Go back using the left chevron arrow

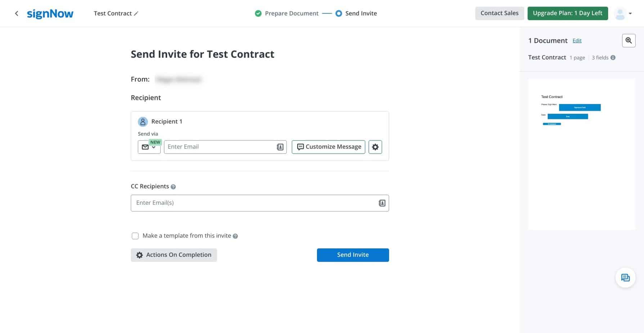pyautogui.click(x=16, y=13)
